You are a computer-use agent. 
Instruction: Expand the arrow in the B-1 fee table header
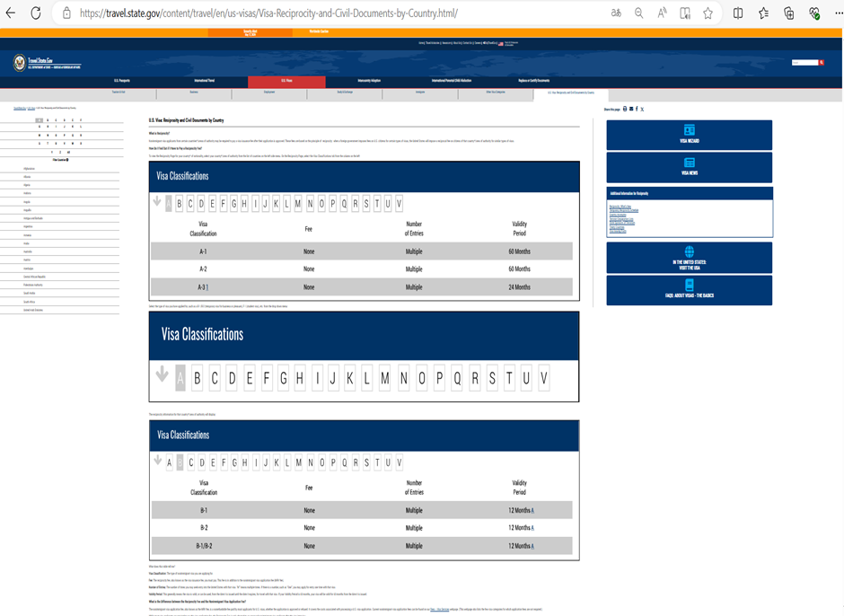click(x=158, y=460)
